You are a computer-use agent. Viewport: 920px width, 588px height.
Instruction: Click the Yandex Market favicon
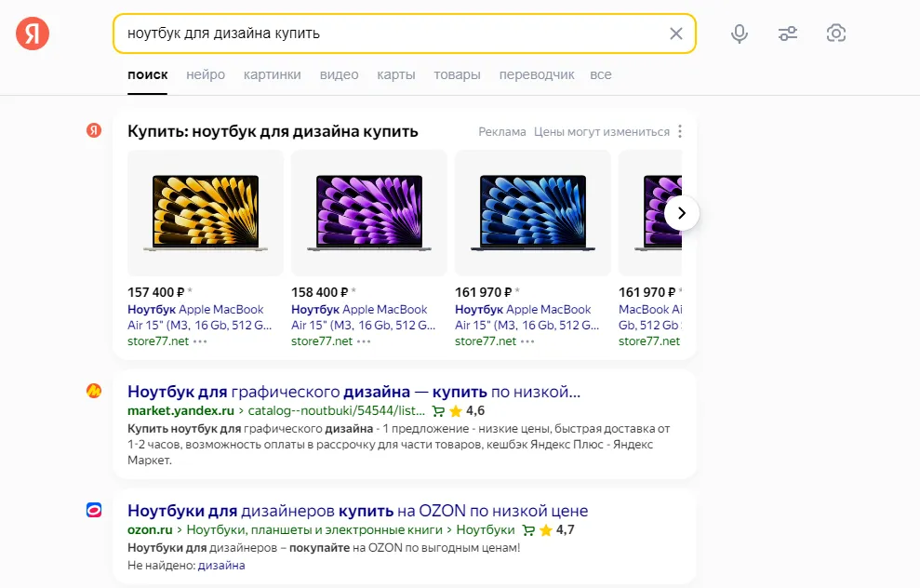94,390
